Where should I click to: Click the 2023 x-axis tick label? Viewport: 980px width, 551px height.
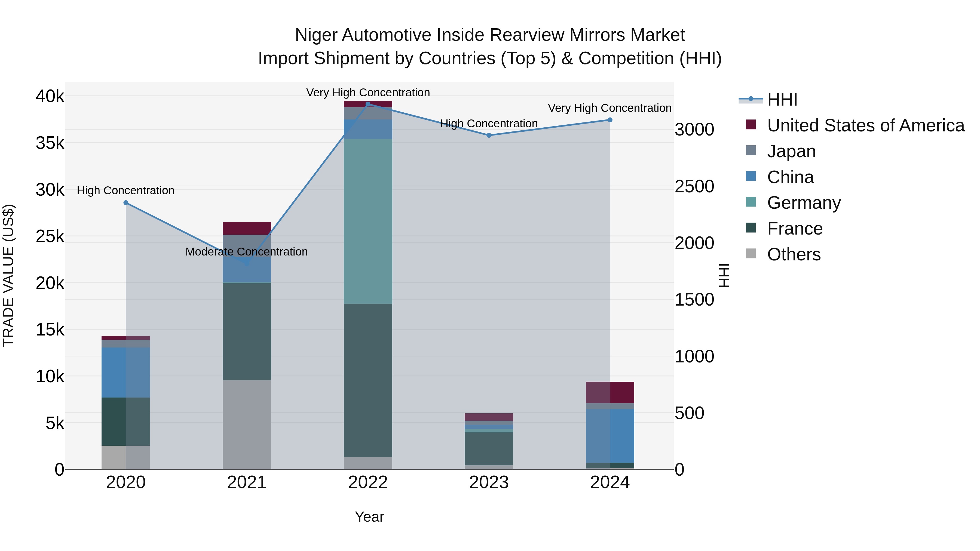click(489, 482)
